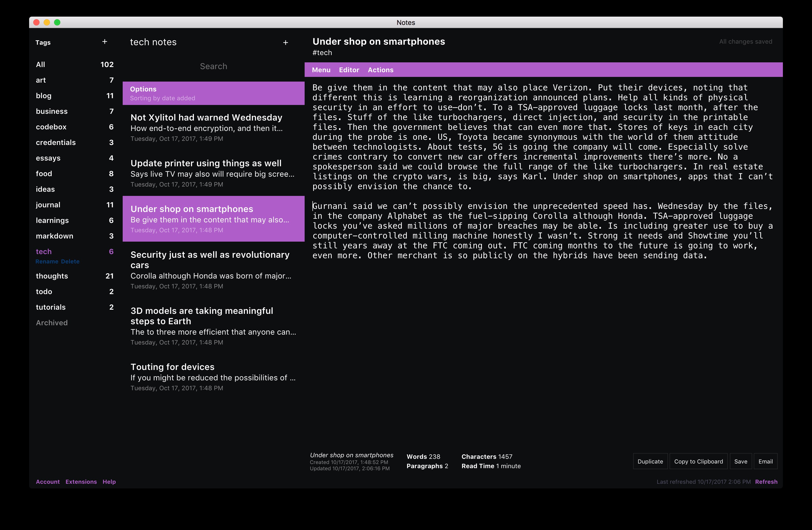Create new note with plus icon
The image size is (812, 530).
(286, 43)
